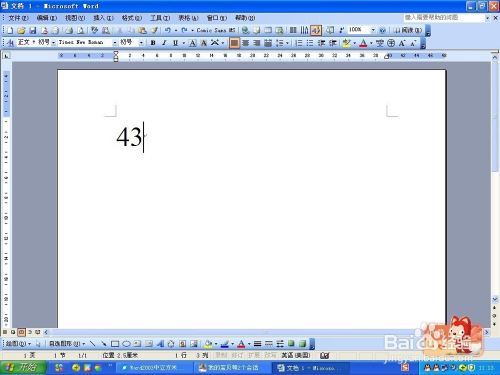Viewport: 500px width, 375px height.
Task: Click the 阅读 Reading layout button
Action: [x=408, y=31]
